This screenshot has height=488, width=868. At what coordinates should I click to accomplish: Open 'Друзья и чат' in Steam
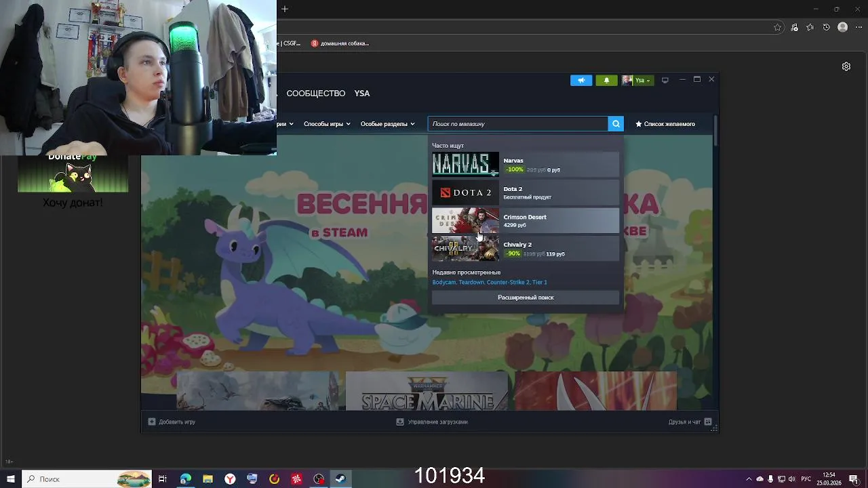coord(690,422)
